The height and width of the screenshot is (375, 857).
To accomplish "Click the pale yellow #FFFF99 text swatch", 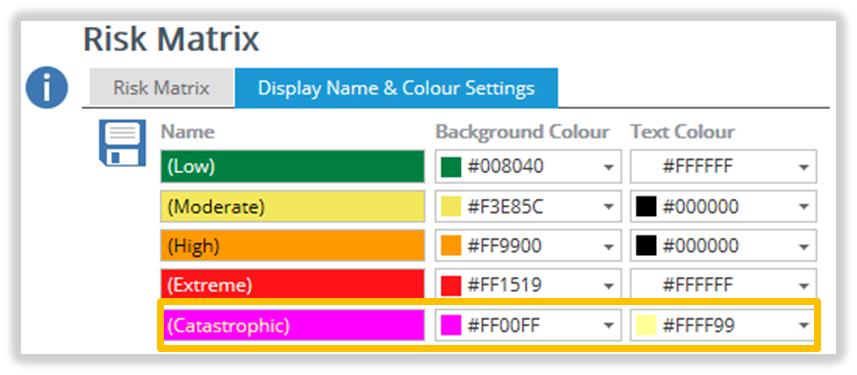I will point(646,326).
